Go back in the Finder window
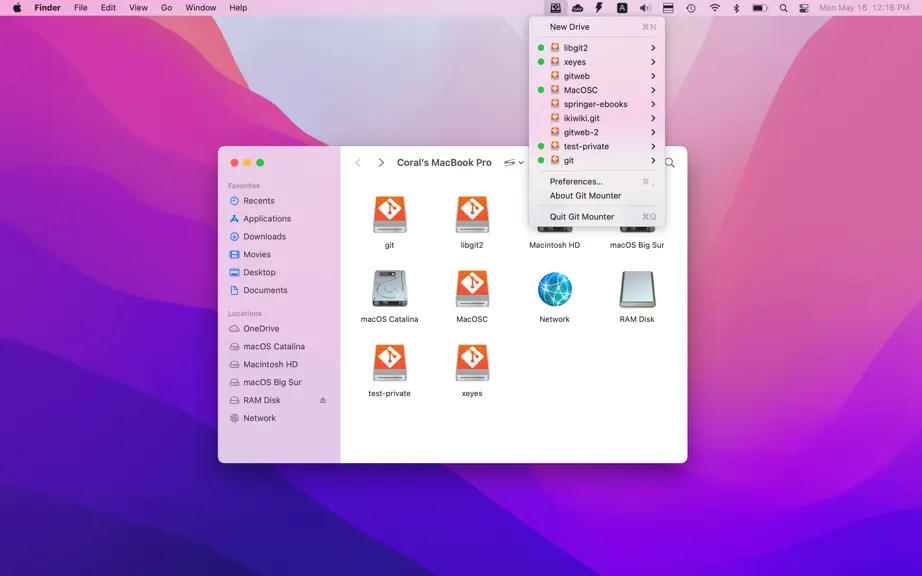The image size is (922, 576). (x=358, y=163)
